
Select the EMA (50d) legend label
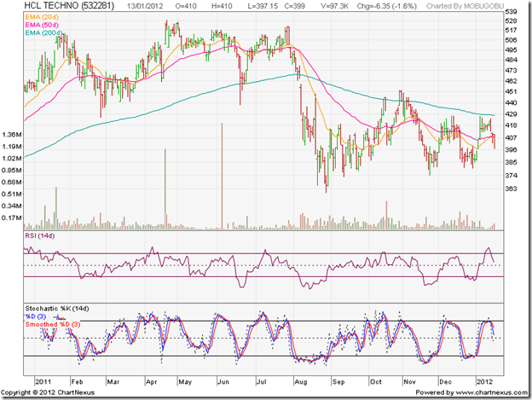[42, 25]
